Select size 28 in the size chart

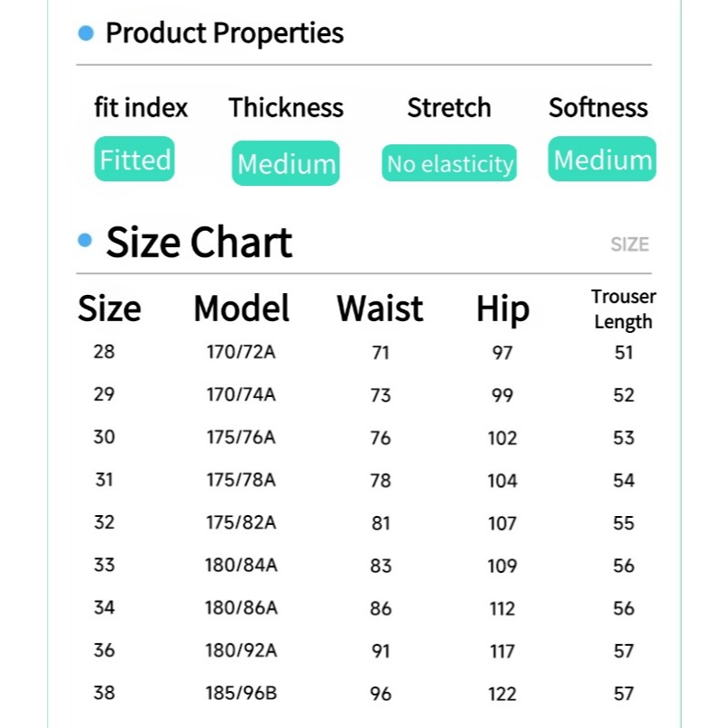[105, 352]
